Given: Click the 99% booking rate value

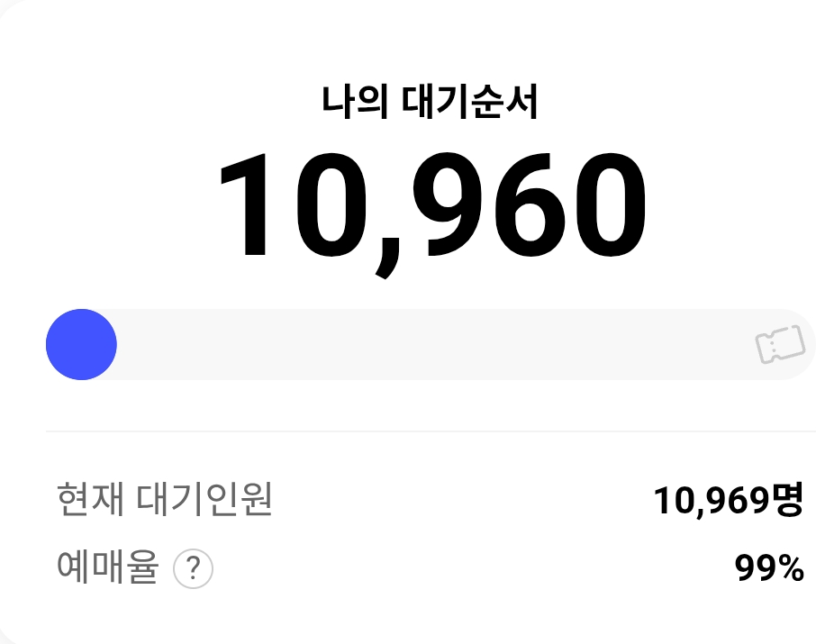Looking at the screenshot, I should click(768, 569).
